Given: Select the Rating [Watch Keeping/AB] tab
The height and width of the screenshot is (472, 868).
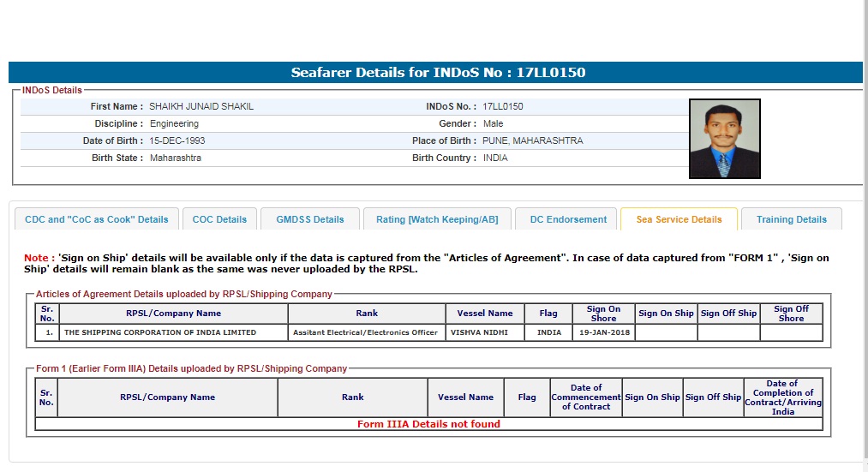Looking at the screenshot, I should [x=437, y=219].
